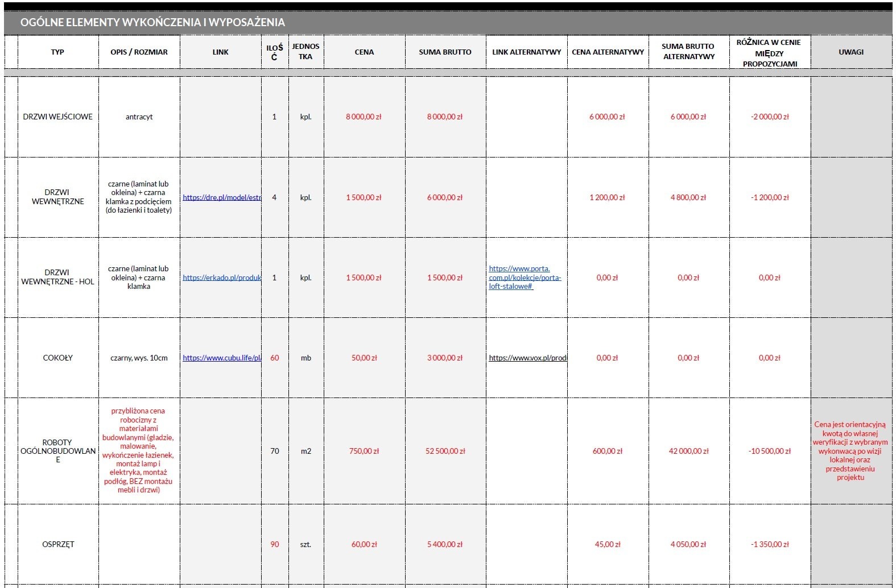Image resolution: width=896 pixels, height=588 pixels.
Task: Select the 4 050,00 zł alternative sum cell
Action: [689, 544]
